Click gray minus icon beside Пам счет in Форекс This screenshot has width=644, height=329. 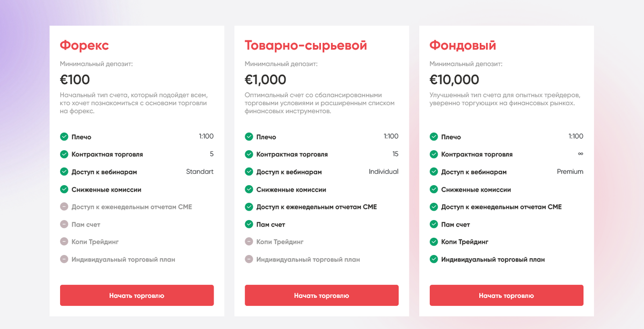click(x=64, y=224)
